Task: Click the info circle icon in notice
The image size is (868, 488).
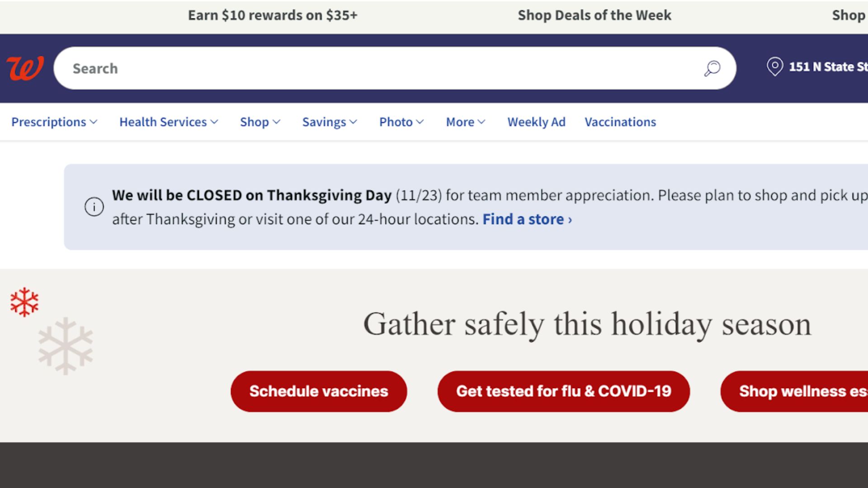Action: click(94, 207)
